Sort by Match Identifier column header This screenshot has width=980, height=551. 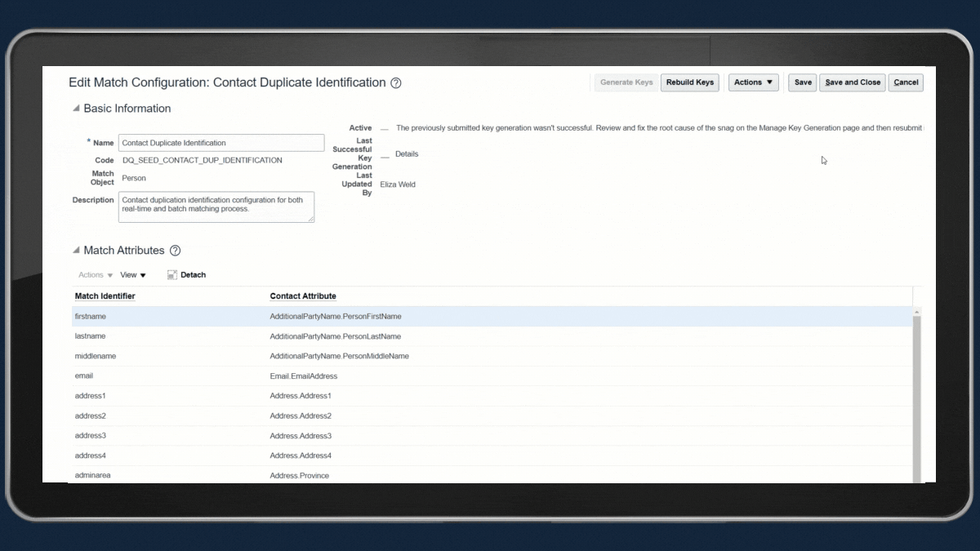105,296
